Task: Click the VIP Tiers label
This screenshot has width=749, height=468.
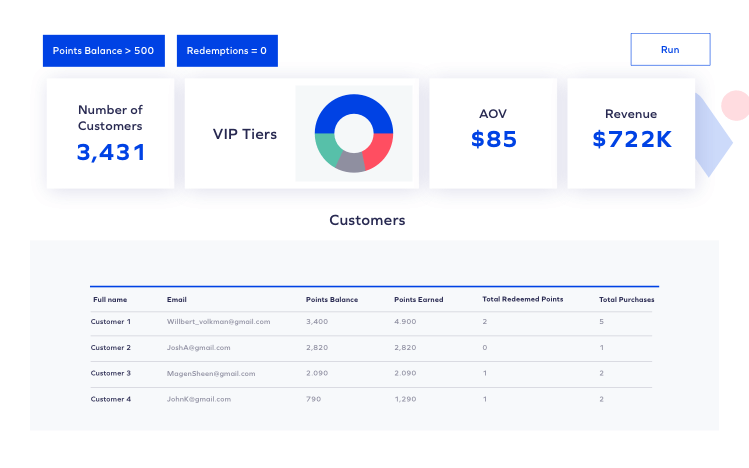Action: click(x=245, y=134)
